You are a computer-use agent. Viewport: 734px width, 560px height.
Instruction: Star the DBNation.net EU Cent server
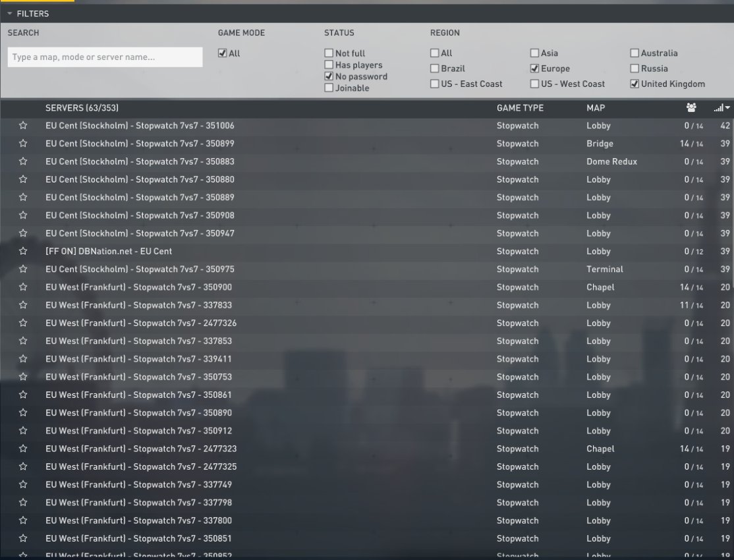click(x=23, y=251)
